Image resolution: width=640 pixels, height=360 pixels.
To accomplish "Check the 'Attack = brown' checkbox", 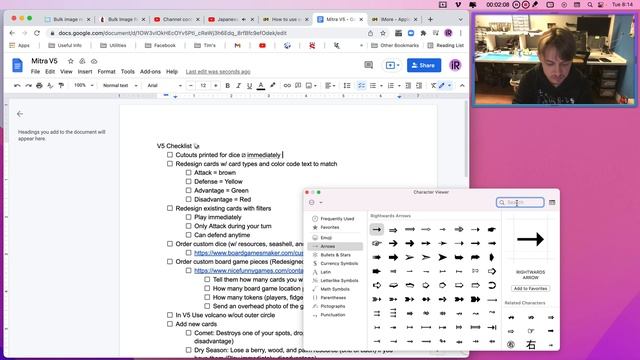I will [x=189, y=173].
